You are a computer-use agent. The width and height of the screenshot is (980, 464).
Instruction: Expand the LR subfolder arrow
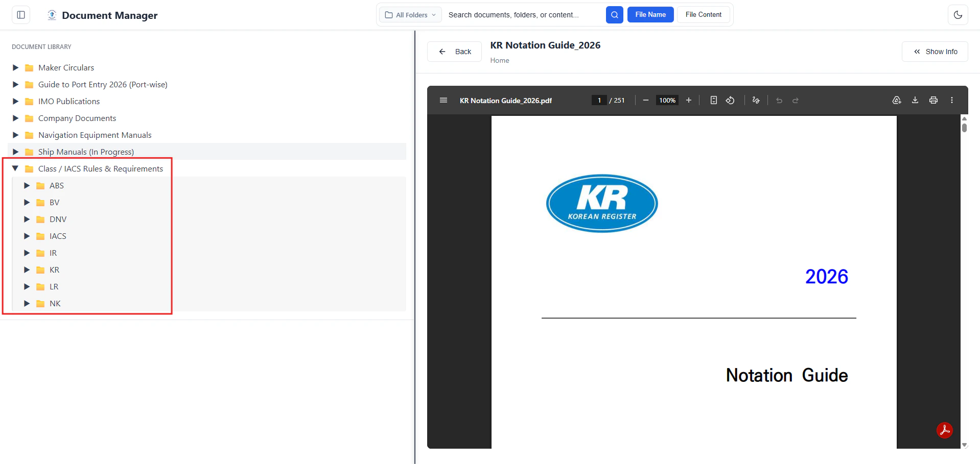point(27,286)
